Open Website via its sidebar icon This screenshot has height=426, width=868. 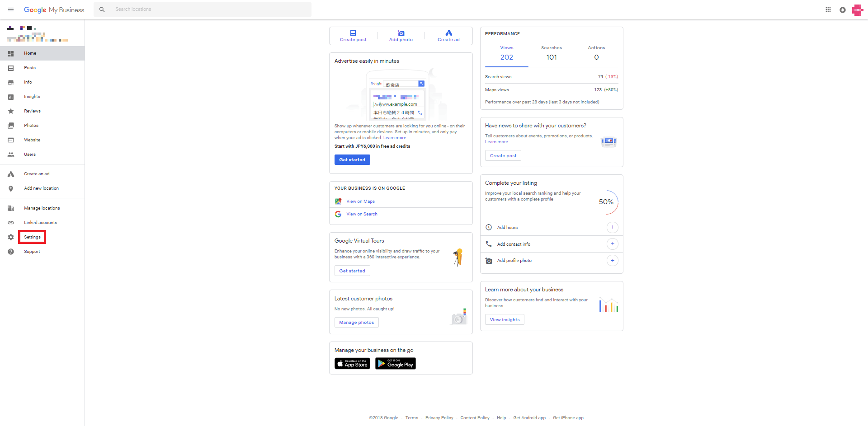coord(11,140)
